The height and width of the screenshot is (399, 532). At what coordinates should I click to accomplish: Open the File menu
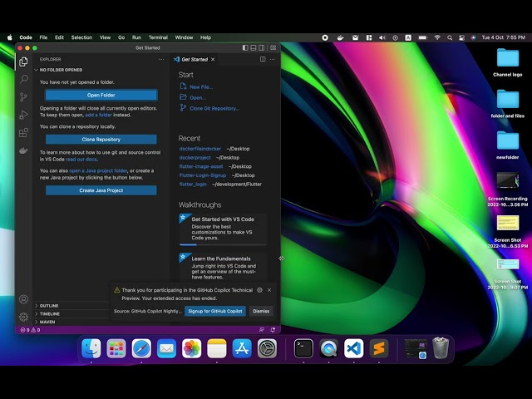click(43, 37)
